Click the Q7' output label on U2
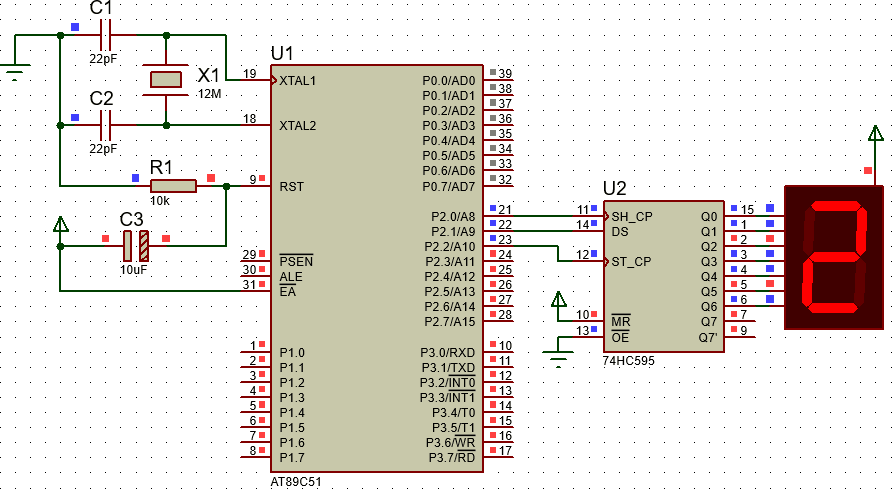This screenshot has width=895, height=493. [x=708, y=337]
